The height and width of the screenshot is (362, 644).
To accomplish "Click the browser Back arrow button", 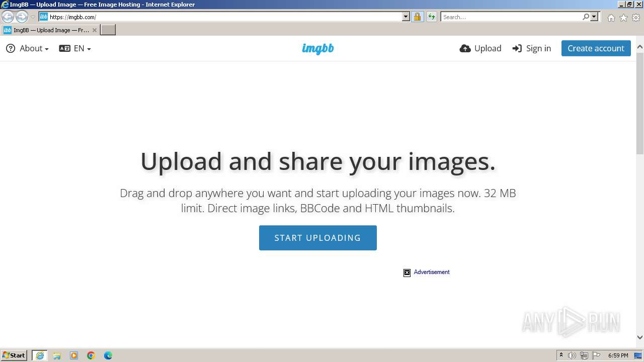I will [x=8, y=17].
